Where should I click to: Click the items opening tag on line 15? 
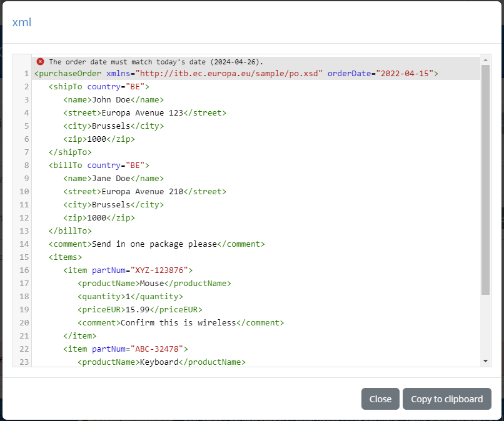[65, 257]
